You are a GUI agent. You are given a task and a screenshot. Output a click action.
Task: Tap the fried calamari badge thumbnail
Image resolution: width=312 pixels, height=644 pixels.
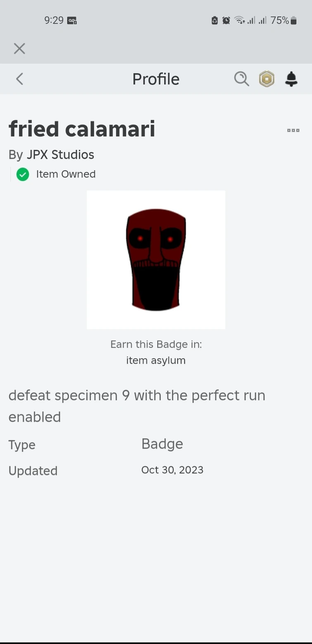156,259
